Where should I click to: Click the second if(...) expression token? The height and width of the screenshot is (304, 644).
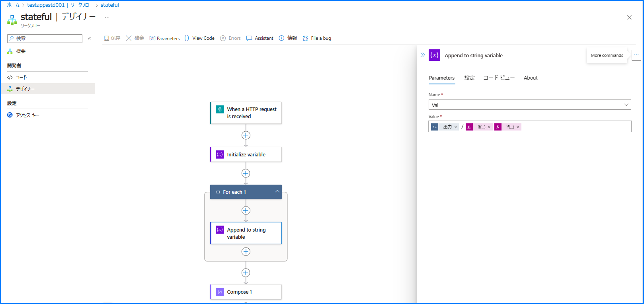[x=508, y=127]
